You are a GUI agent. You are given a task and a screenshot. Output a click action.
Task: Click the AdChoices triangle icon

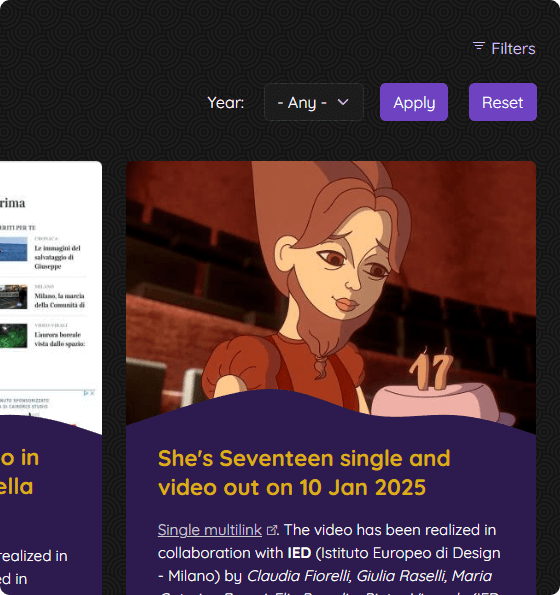pos(86,393)
